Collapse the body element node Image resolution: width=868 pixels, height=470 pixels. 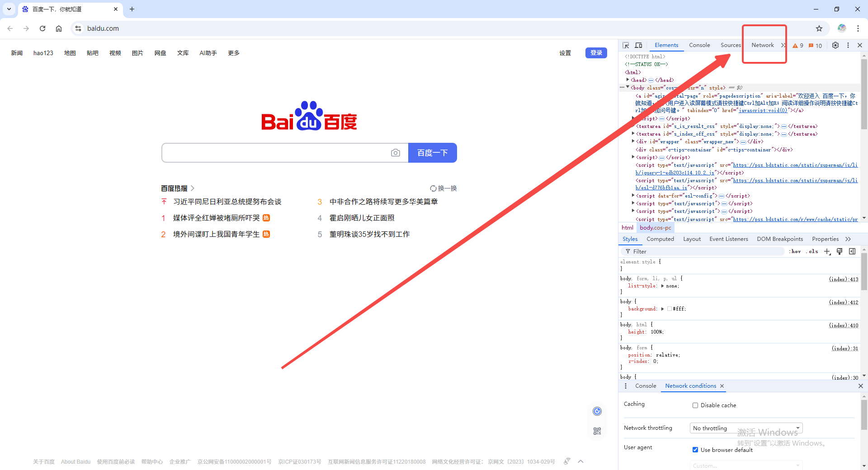pos(627,88)
